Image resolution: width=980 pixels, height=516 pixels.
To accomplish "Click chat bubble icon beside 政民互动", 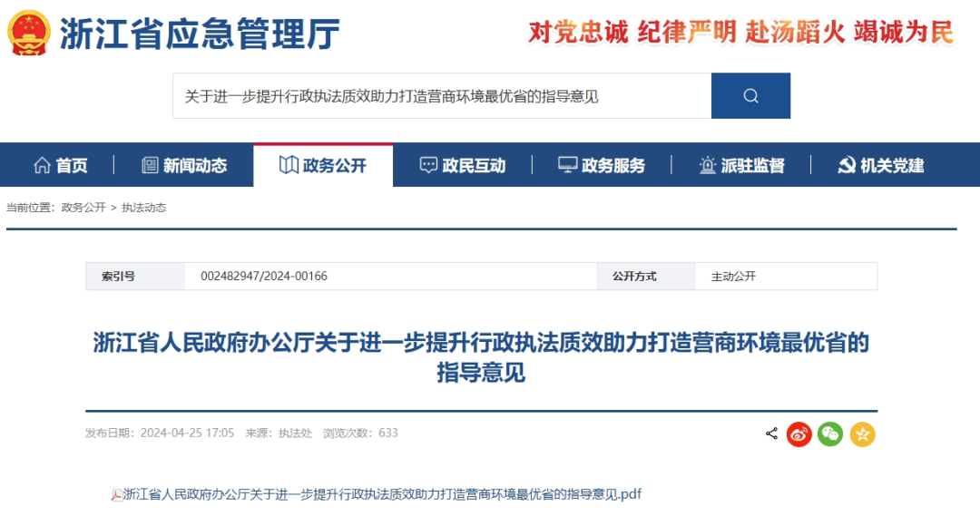I will coord(428,165).
